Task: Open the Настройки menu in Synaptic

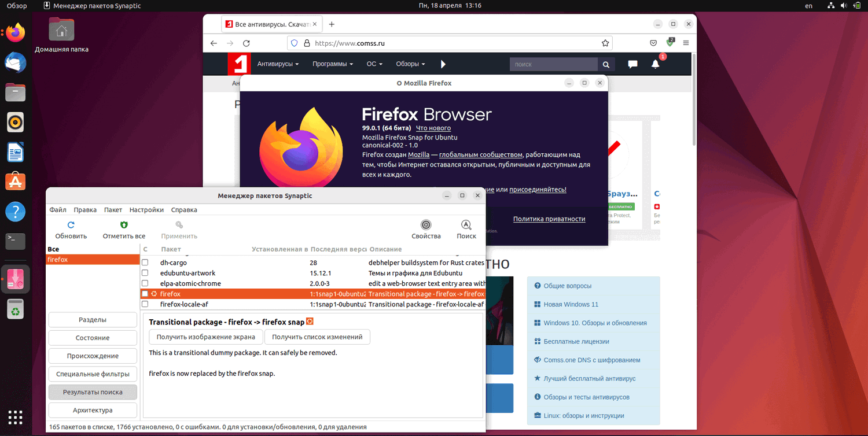Action: click(x=146, y=210)
